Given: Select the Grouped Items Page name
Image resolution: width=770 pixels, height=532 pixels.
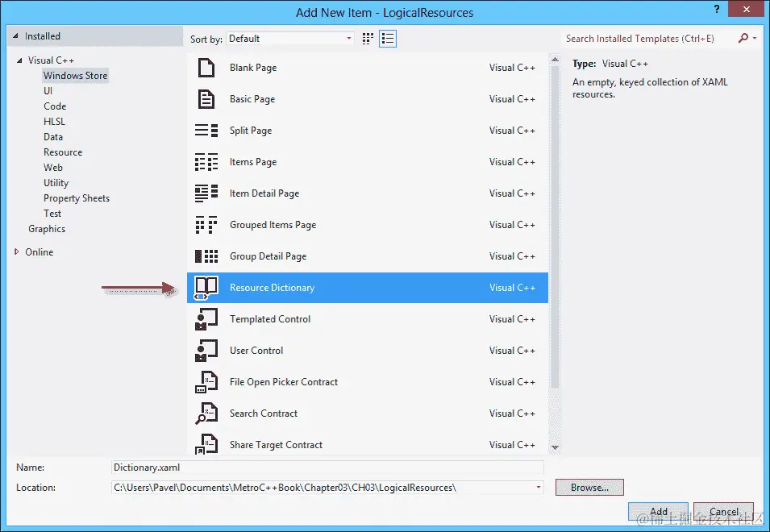Looking at the screenshot, I should (273, 225).
